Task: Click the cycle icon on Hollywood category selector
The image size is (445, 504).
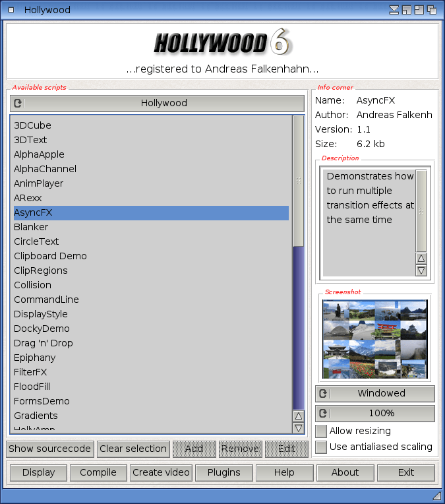Action: click(18, 103)
